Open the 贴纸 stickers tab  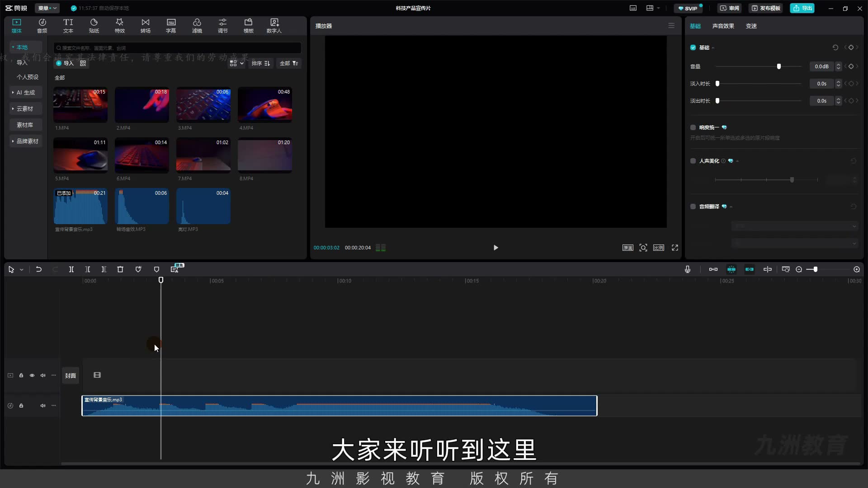click(94, 26)
